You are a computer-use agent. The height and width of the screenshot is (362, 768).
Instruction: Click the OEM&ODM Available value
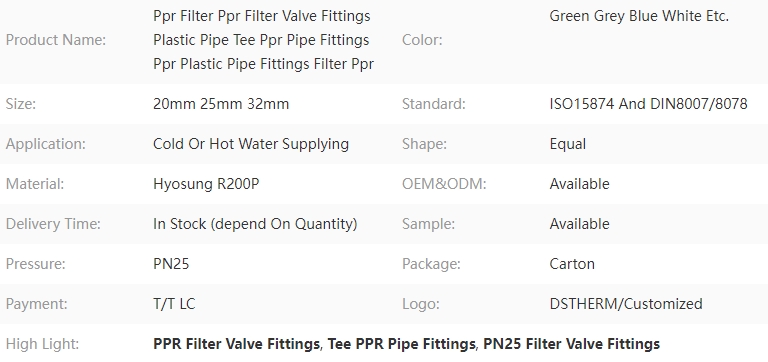(579, 184)
